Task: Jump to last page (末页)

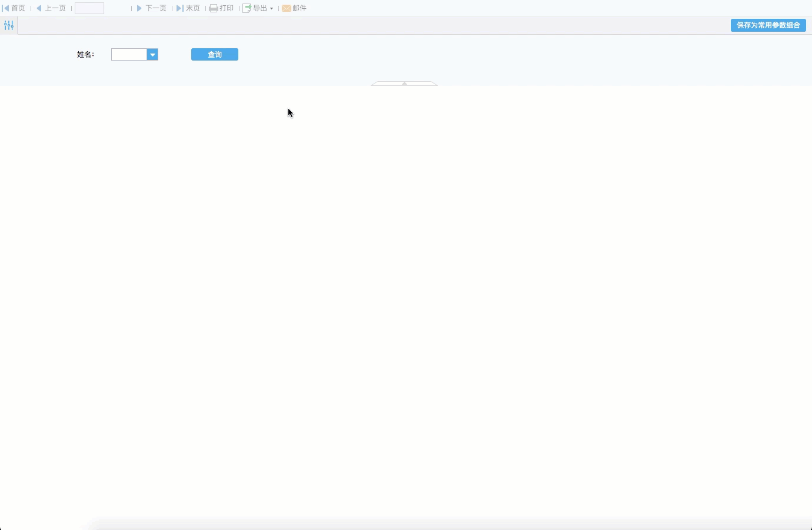Action: tap(188, 8)
